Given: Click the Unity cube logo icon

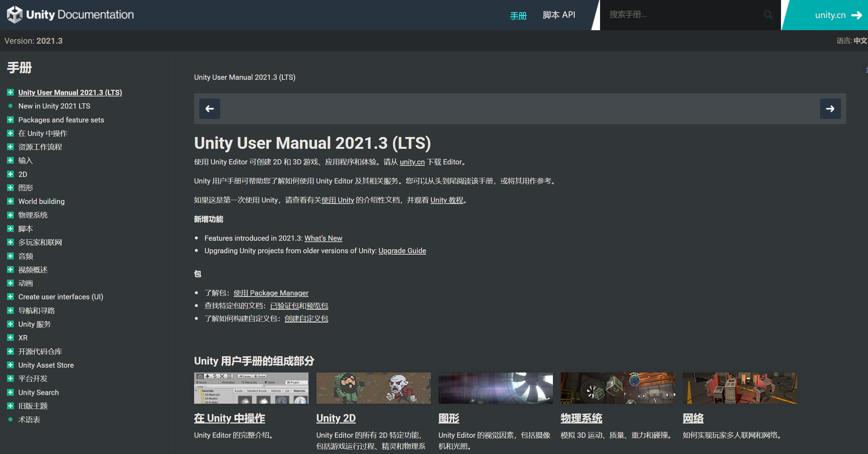Looking at the screenshot, I should 15,15.
